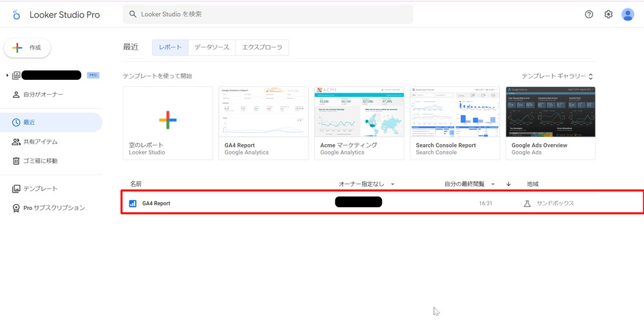
Task: Click the Looker Studio search field
Action: coord(268,14)
